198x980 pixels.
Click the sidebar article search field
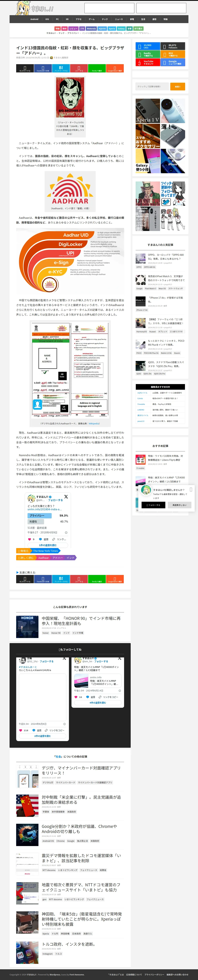[152, 86]
